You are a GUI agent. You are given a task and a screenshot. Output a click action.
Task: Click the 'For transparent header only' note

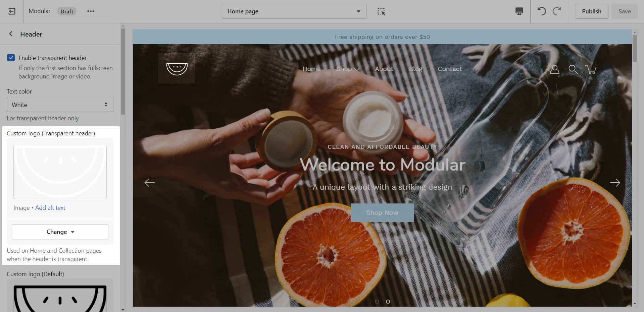[x=43, y=118]
